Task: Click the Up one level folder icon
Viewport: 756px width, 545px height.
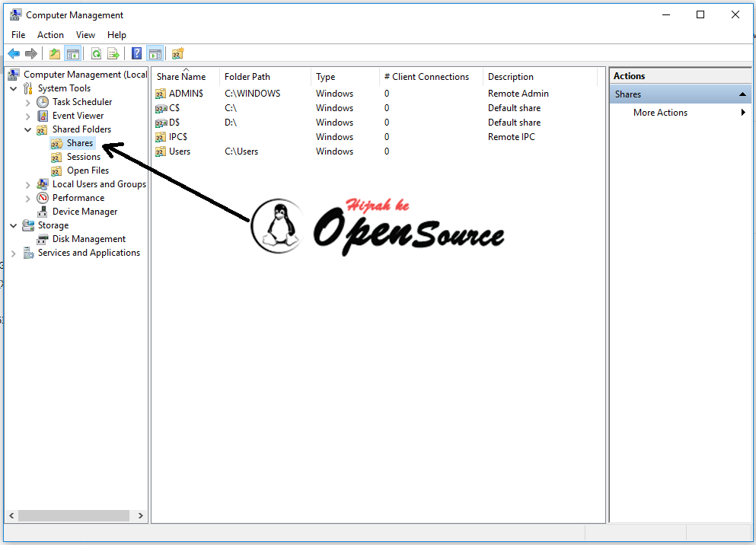Action: pyautogui.click(x=54, y=53)
